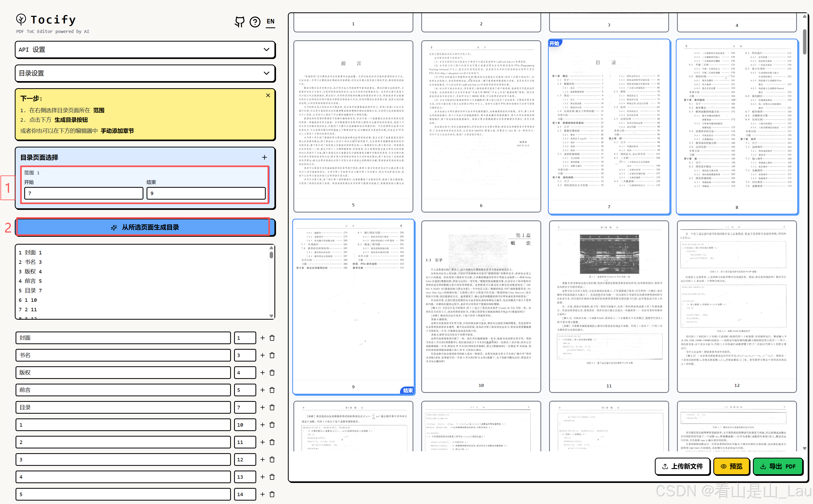
Task: Export using 导出 PDF button
Action: tap(778, 466)
